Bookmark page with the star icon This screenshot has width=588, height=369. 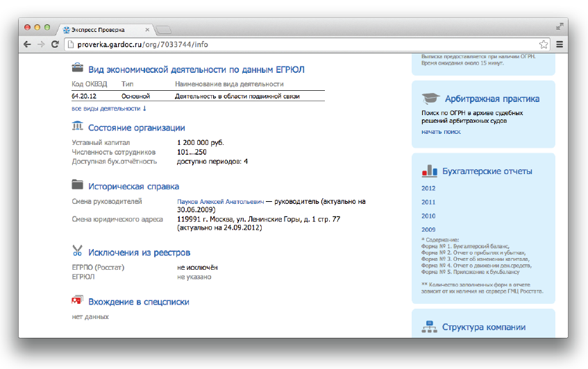coord(544,44)
